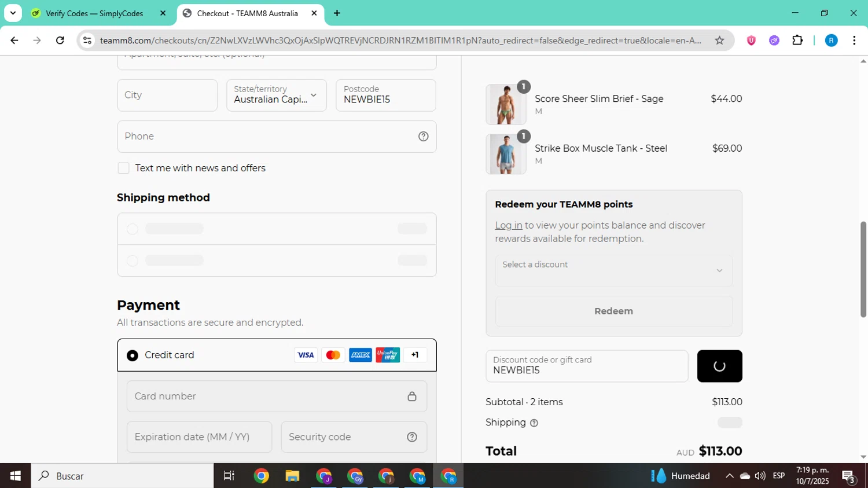Click the Score Sheer Slim Brief thumbnail
The image size is (868, 488).
pos(506,105)
